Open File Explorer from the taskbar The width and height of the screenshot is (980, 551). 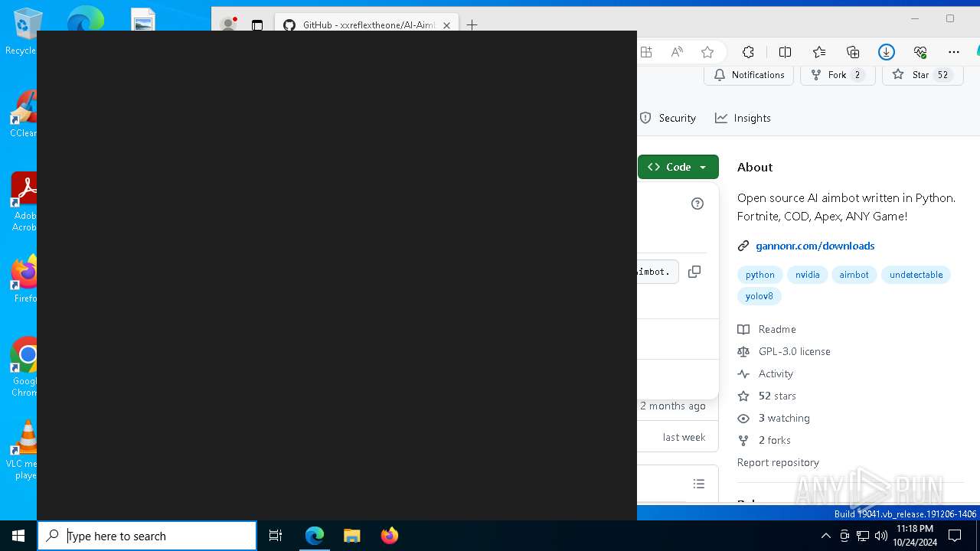(x=351, y=536)
